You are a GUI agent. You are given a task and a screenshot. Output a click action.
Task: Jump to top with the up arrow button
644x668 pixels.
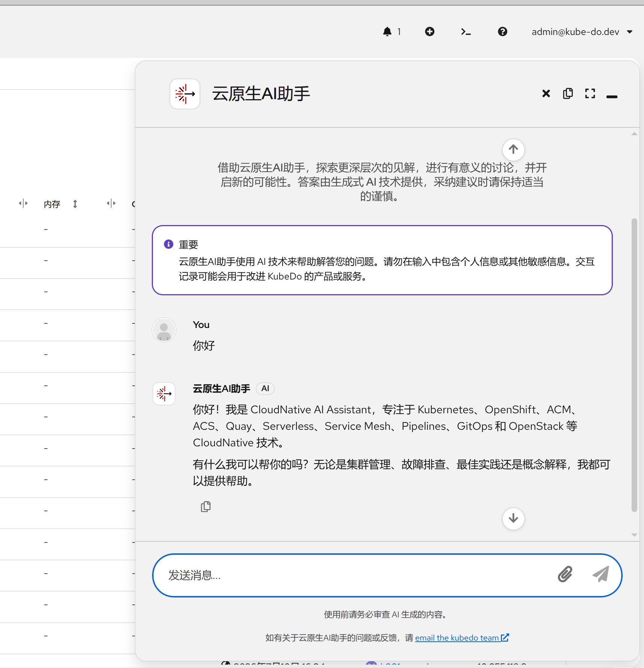coord(513,150)
